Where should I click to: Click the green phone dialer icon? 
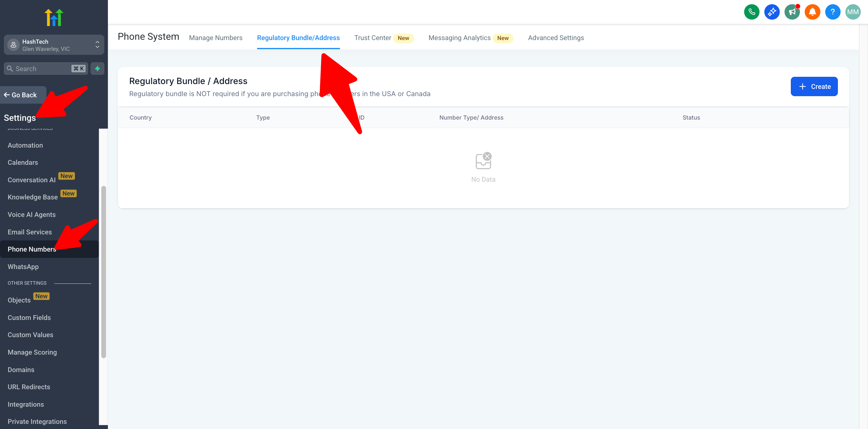click(751, 12)
